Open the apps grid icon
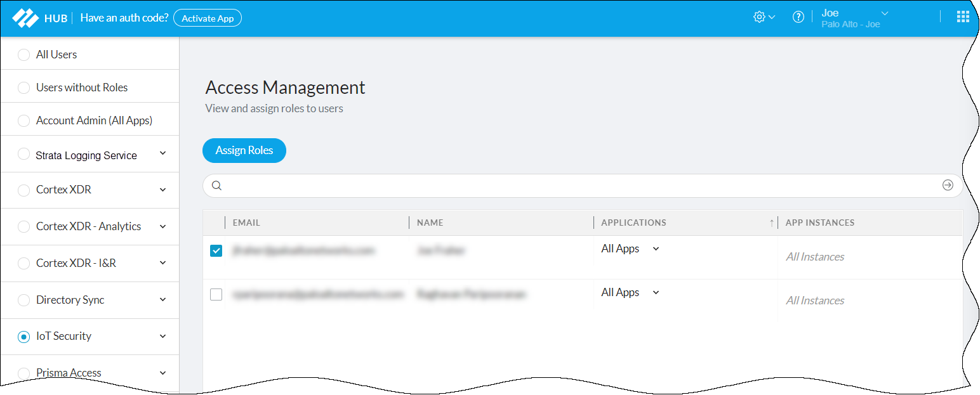This screenshot has width=980, height=395. (963, 17)
